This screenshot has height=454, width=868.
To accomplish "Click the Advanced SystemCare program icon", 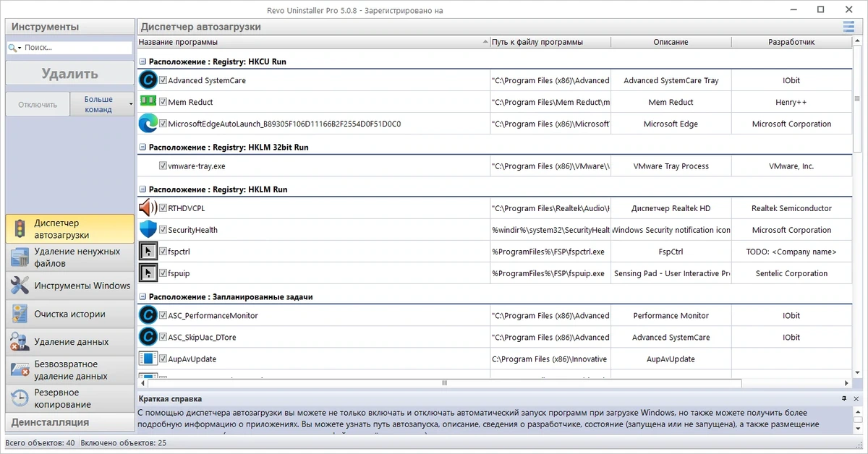I will [148, 80].
